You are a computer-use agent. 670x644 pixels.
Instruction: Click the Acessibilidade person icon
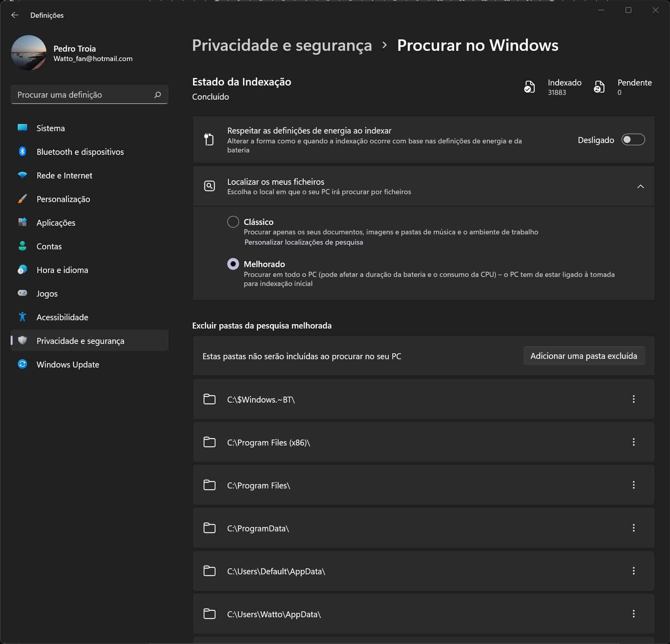tap(22, 317)
